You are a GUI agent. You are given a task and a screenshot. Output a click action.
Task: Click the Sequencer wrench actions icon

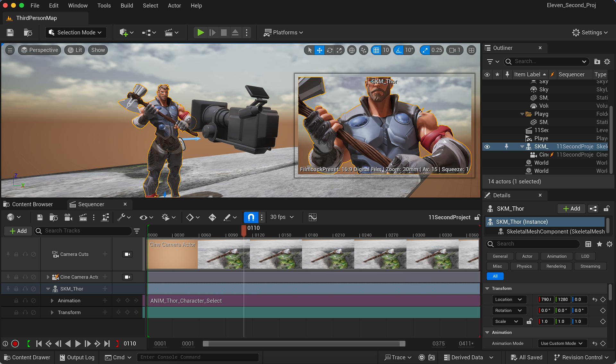(124, 217)
